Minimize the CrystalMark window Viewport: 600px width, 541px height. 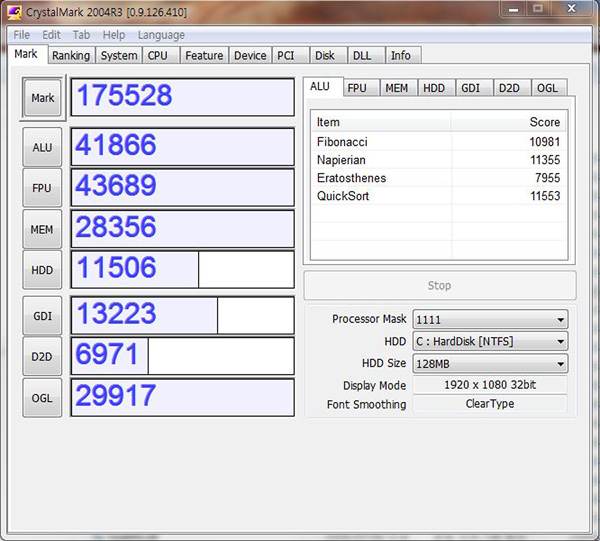point(514,9)
